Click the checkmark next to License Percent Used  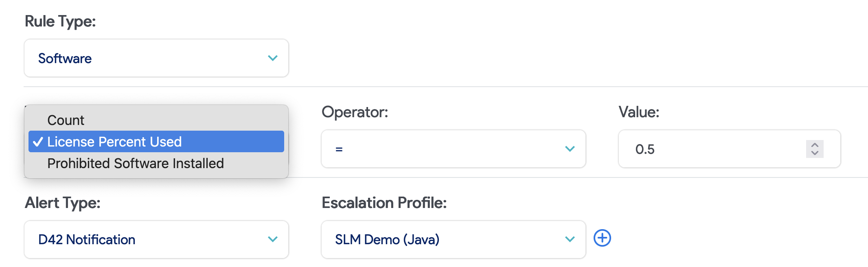click(38, 142)
